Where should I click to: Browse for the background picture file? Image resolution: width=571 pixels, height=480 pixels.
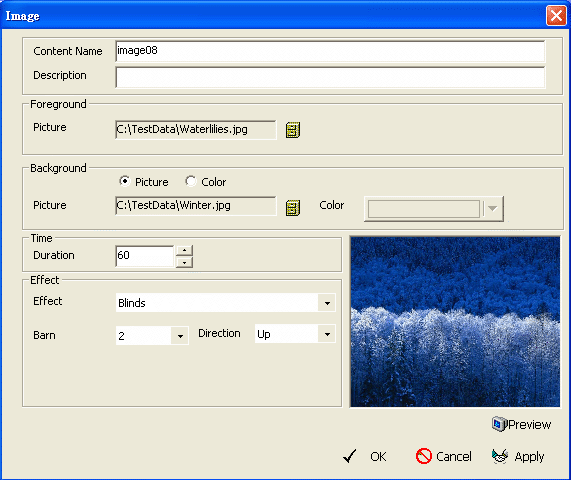click(293, 208)
